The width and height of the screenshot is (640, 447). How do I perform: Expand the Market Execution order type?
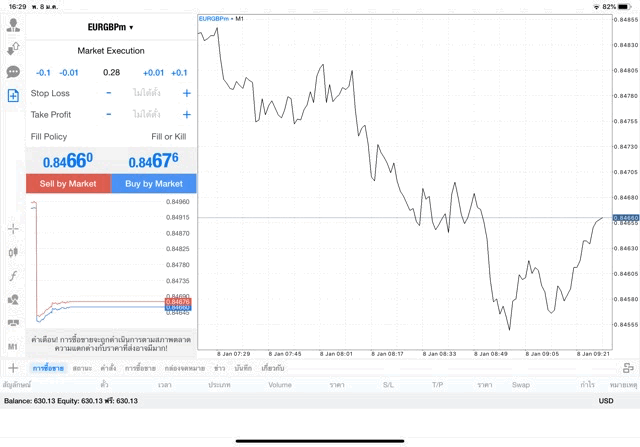click(110, 51)
